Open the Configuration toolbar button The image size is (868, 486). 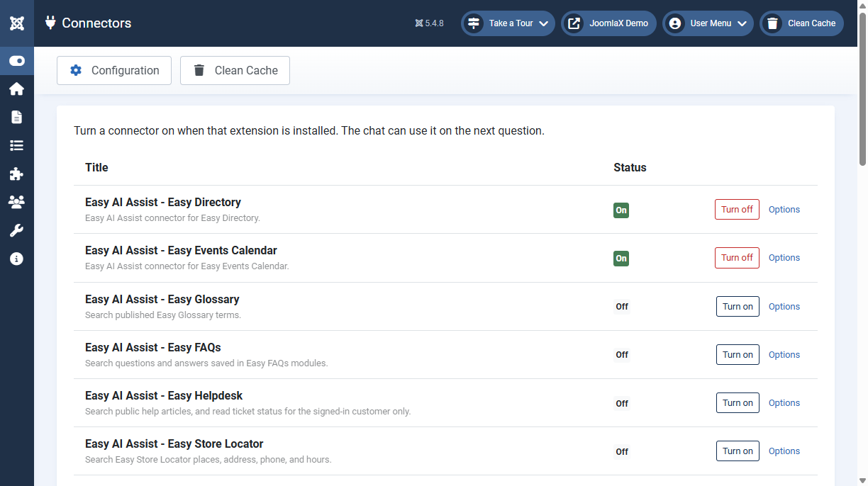pyautogui.click(x=114, y=70)
